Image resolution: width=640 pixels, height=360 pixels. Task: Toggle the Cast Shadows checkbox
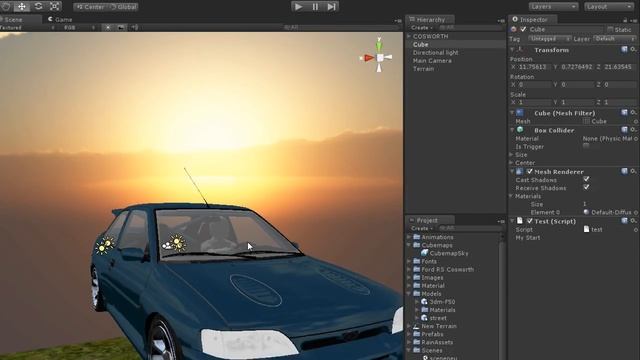pyautogui.click(x=586, y=179)
